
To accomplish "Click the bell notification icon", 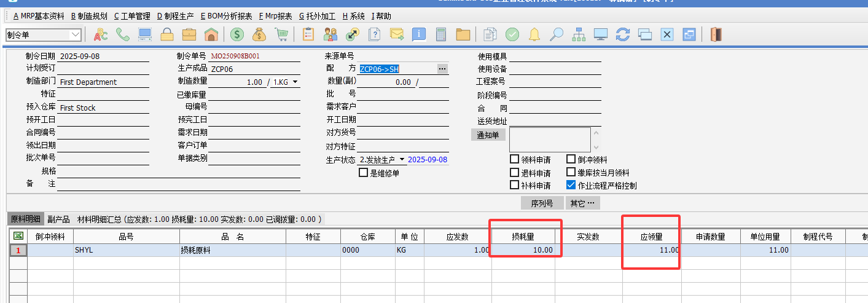I will tap(534, 34).
